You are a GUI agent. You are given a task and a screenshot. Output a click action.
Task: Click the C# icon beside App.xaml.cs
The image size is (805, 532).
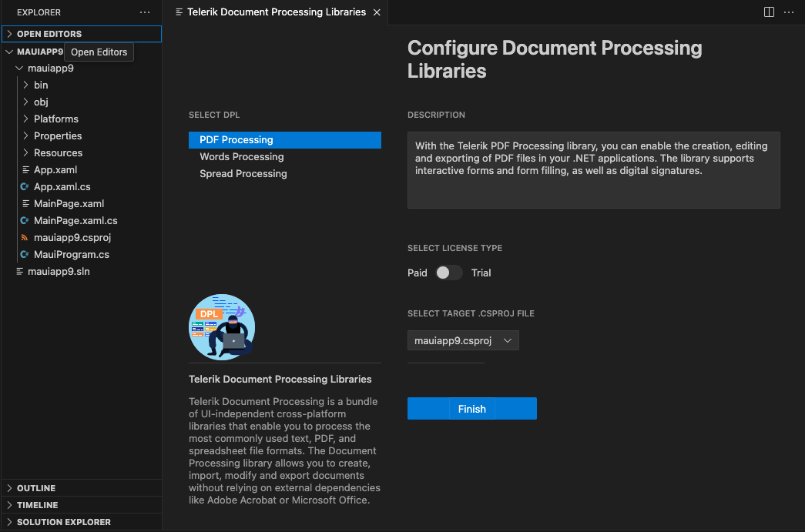point(24,187)
